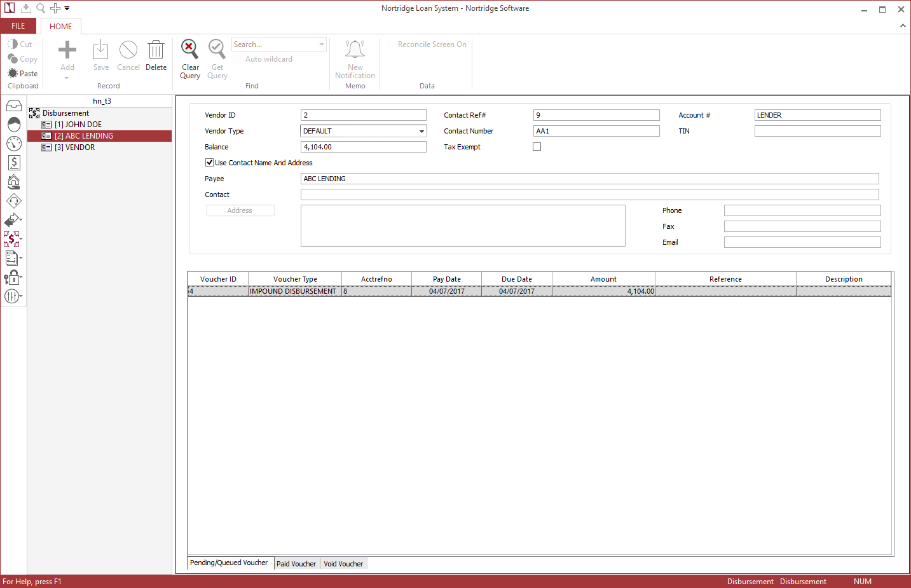Click the Get Query icon
Screen dimensions: 911x588
217,48
